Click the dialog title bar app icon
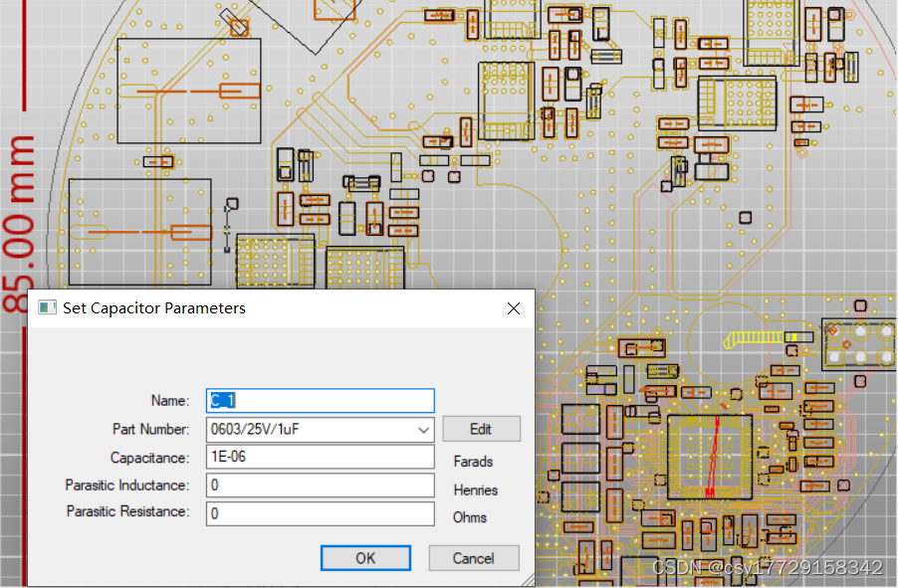This screenshot has height=588, width=898. 47,308
